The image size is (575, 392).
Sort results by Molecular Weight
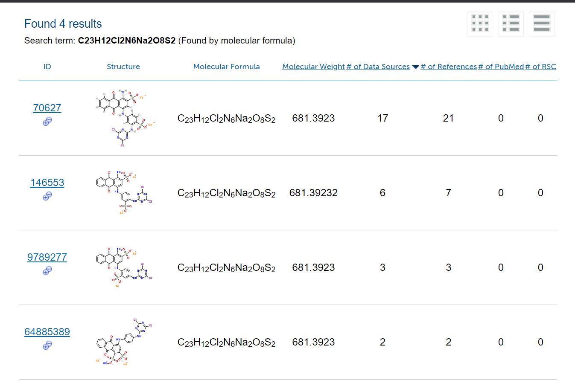point(313,67)
